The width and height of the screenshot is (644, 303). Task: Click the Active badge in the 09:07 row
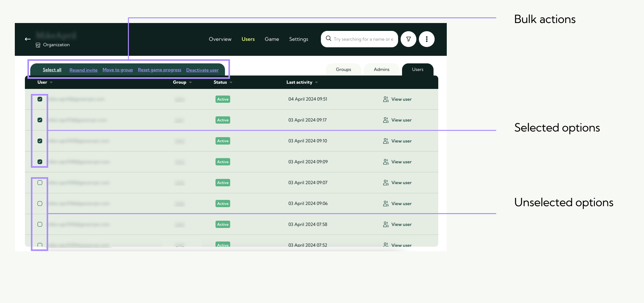[223, 183]
